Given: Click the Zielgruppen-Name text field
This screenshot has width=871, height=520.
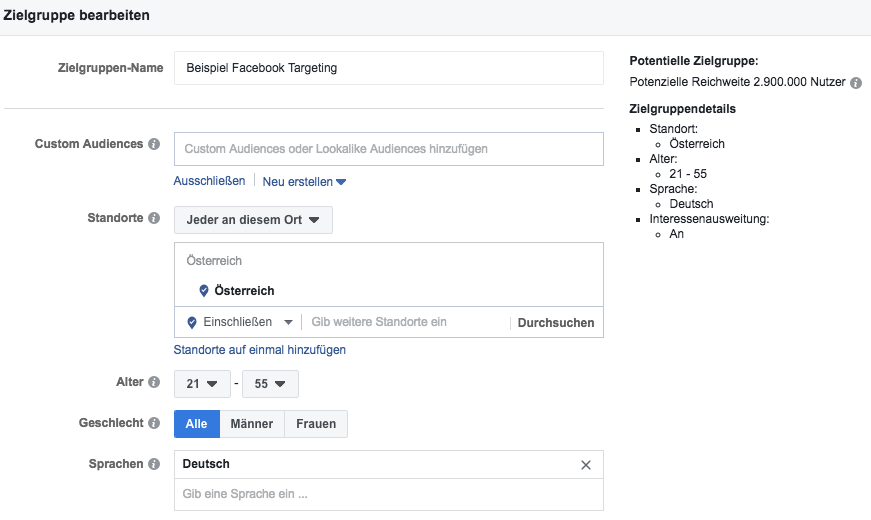Looking at the screenshot, I should click(x=388, y=68).
